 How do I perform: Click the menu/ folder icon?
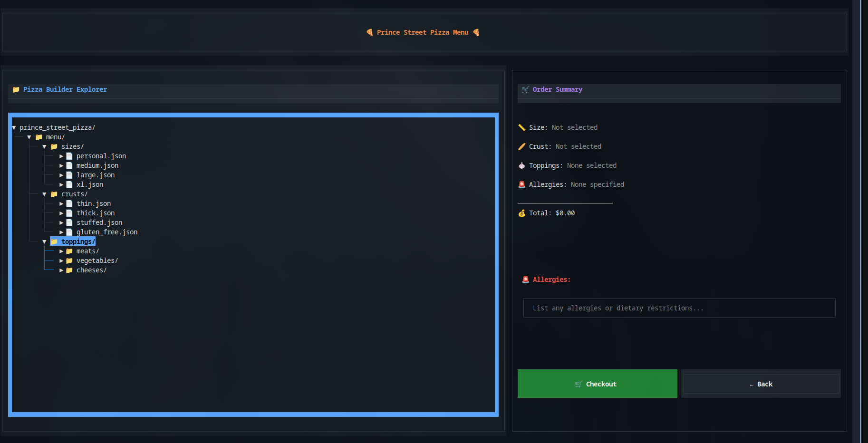(39, 137)
